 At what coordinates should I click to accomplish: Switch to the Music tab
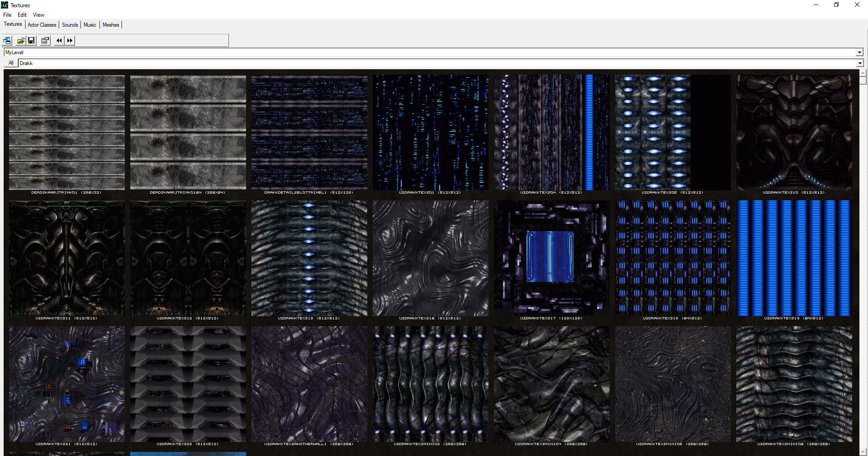(90, 25)
